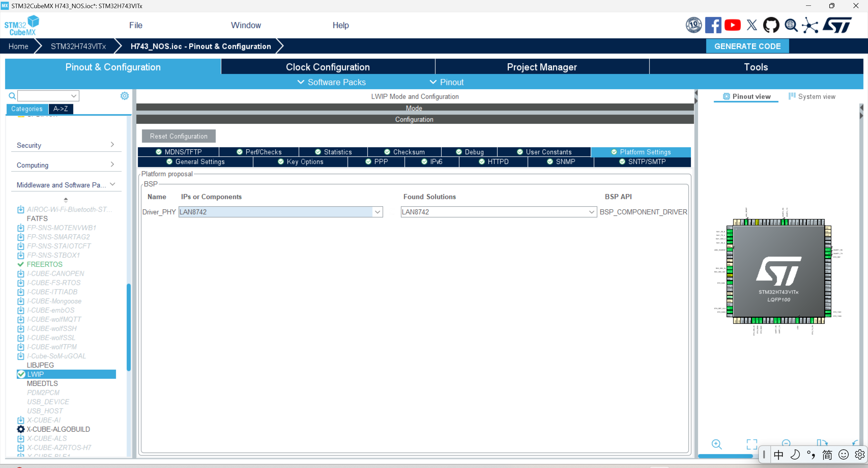Click the IME half-moon width icon
This screenshot has width=868, height=468.
(795, 455)
